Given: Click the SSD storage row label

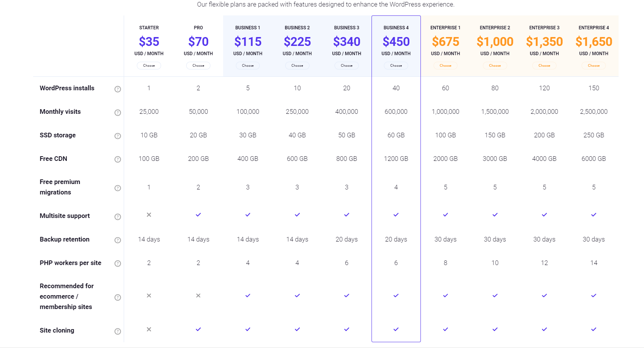Looking at the screenshot, I should (x=58, y=135).
